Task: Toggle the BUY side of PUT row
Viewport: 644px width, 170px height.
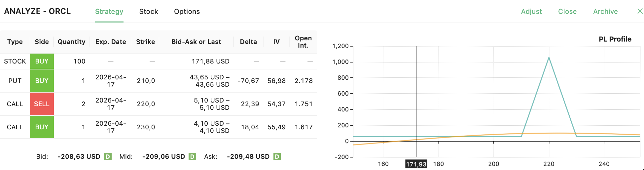Action: click(x=42, y=81)
